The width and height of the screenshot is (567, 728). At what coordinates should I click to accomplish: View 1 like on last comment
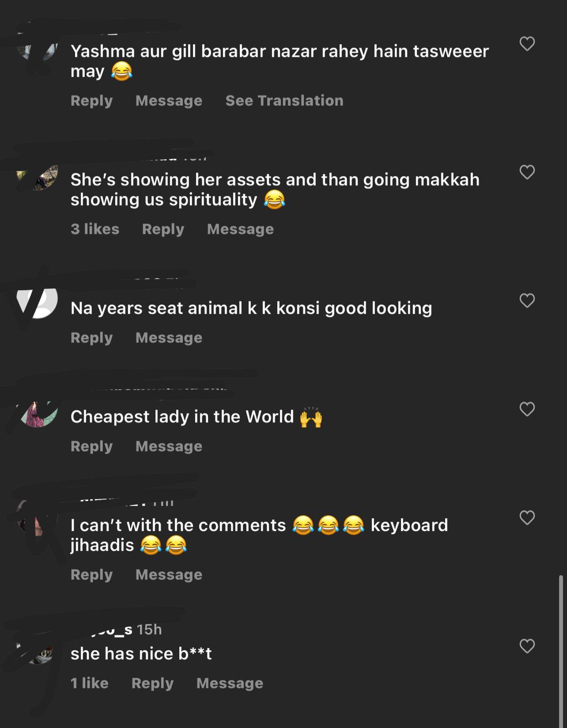point(89,683)
